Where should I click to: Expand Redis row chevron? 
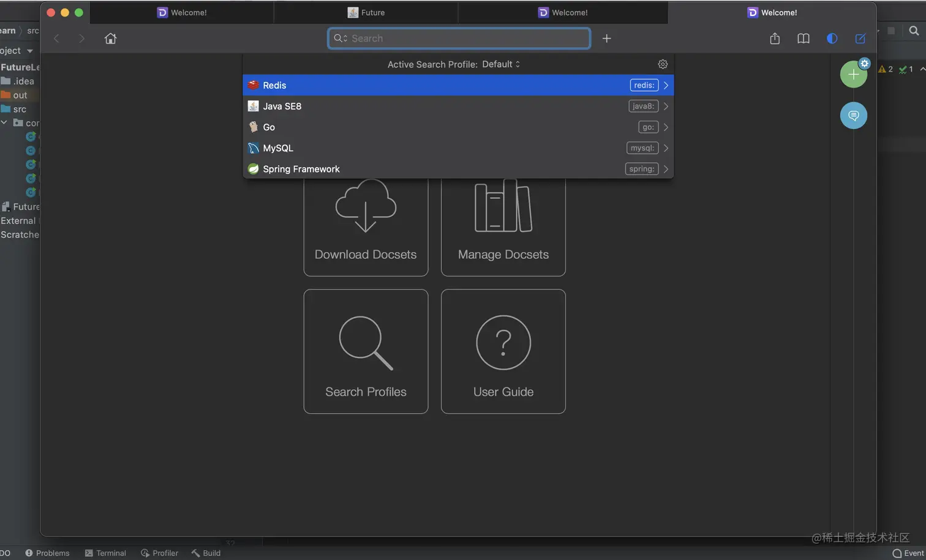click(x=666, y=85)
